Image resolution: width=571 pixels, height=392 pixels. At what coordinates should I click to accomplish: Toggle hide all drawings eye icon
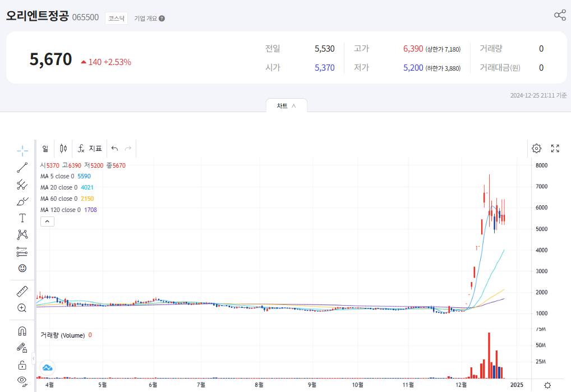tap(22, 381)
